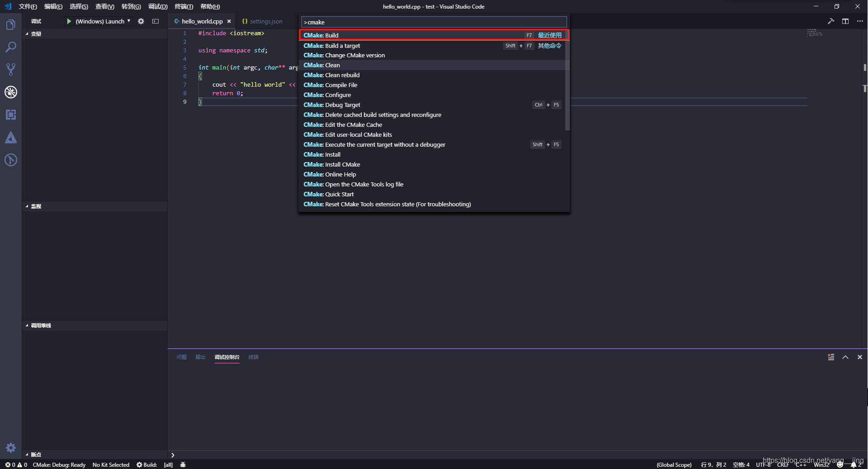Viewport: 868px width, 469px height.
Task: Open the 文件(F) menu
Action: (28, 6)
